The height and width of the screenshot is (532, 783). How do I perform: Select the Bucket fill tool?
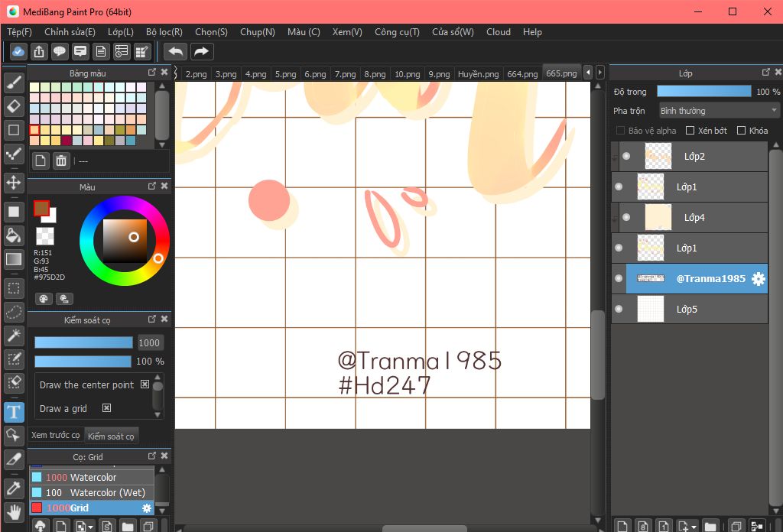14,235
